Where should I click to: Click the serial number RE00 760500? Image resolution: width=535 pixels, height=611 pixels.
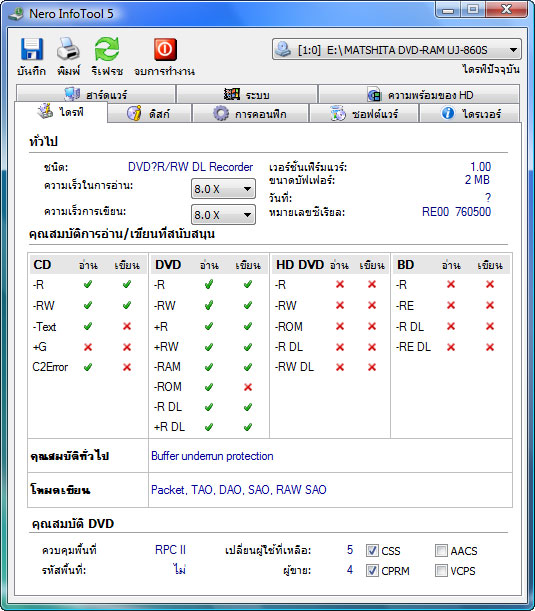coord(456,212)
